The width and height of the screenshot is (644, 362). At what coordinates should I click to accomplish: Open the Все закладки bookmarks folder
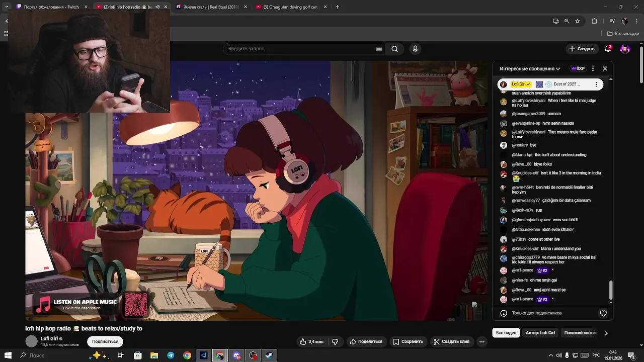click(623, 34)
